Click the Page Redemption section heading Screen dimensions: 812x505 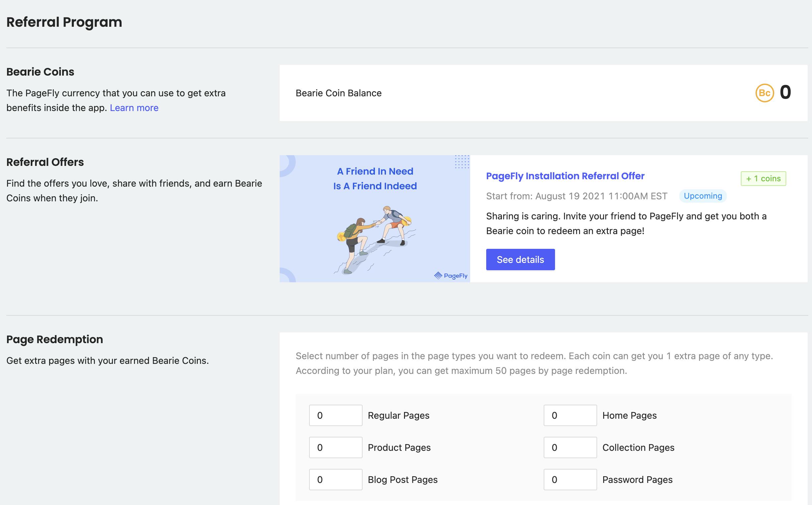pos(54,339)
